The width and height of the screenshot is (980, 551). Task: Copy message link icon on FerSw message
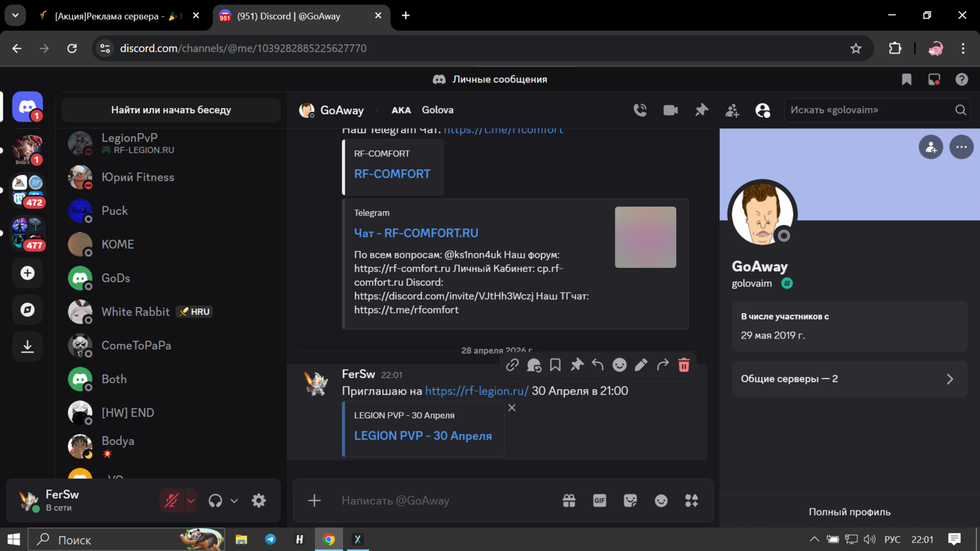512,365
